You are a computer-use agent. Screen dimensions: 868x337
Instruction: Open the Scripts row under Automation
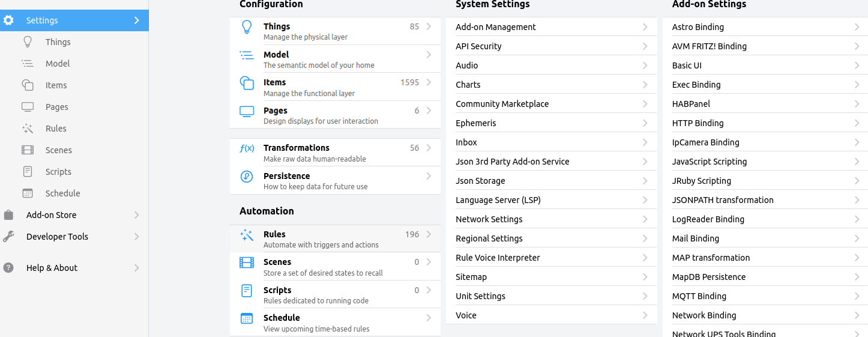click(x=334, y=294)
